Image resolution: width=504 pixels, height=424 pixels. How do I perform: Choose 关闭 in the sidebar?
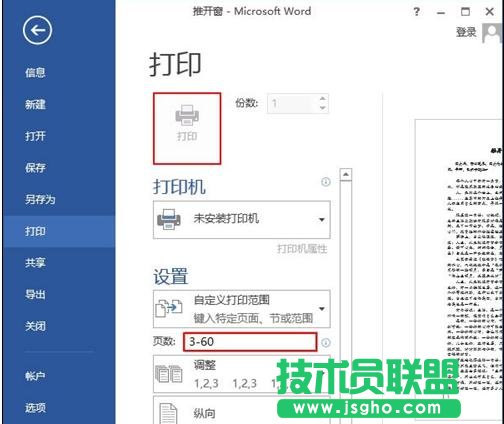pyautogui.click(x=35, y=326)
